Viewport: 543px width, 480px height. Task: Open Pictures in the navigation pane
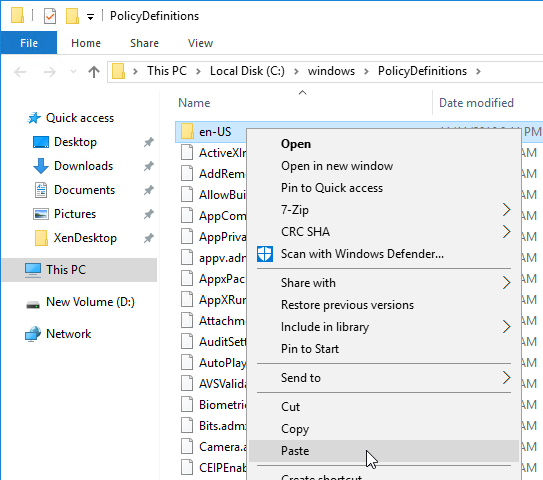coord(75,214)
